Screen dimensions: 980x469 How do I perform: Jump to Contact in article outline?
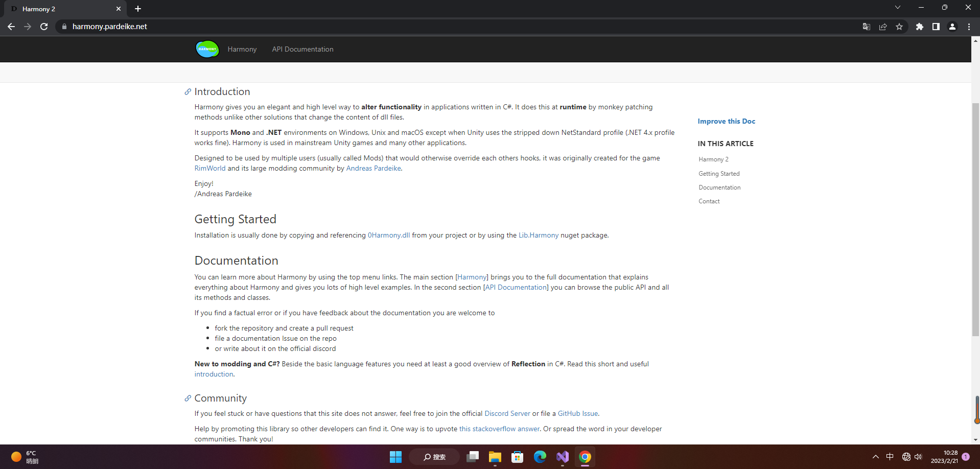pos(709,201)
